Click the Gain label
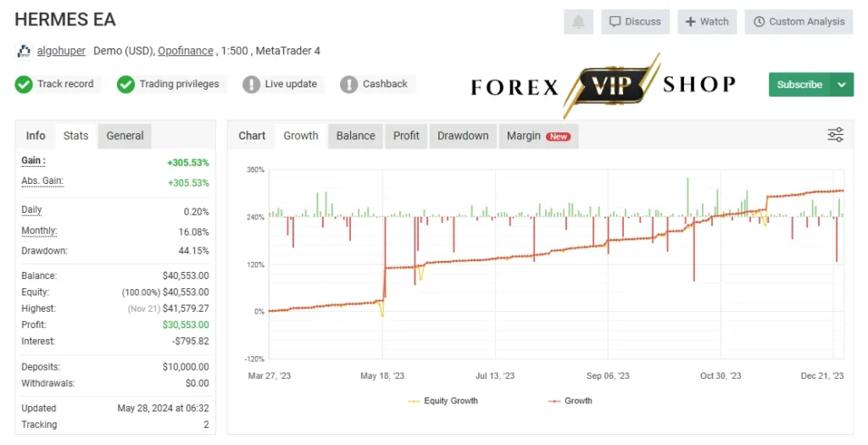 (x=33, y=160)
